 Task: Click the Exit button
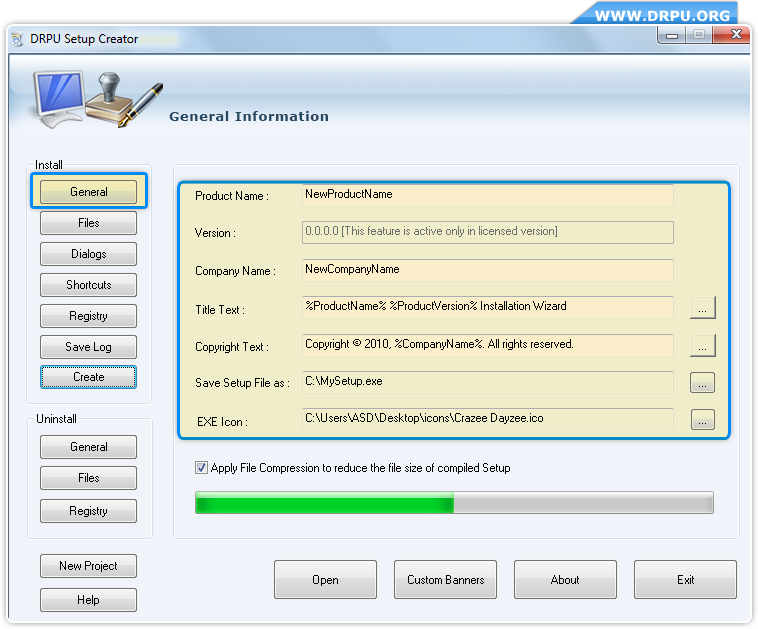[685, 580]
